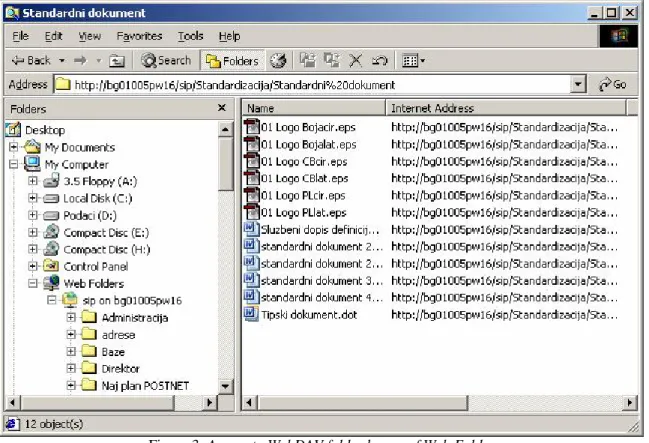This screenshot has width=649, height=443.
Task: Expand the 3.5 Floppy (A:) node
Action: pyautogui.click(x=33, y=181)
